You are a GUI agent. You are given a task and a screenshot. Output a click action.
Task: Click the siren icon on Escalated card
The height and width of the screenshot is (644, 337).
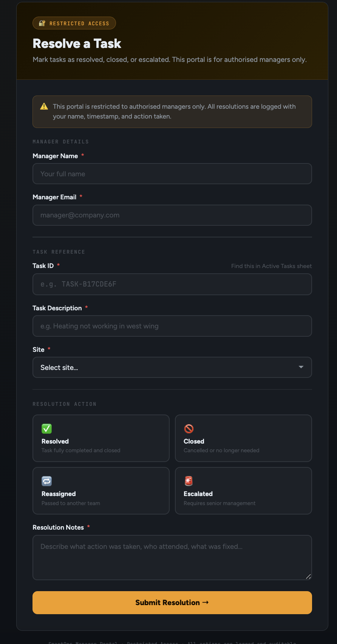click(x=189, y=481)
